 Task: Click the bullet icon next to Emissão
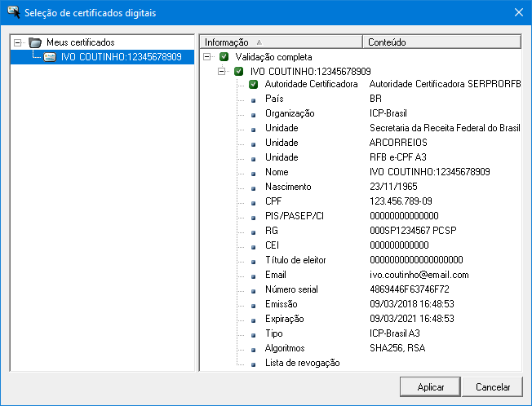(253, 306)
